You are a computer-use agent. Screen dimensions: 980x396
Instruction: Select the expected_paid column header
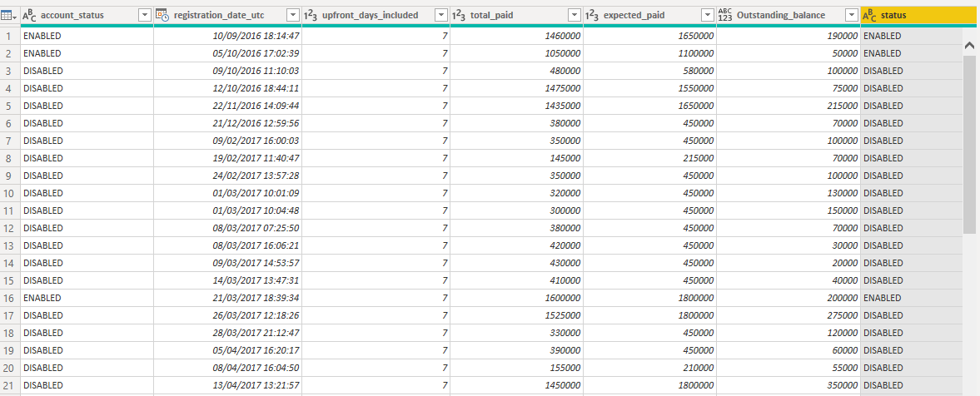point(649,15)
